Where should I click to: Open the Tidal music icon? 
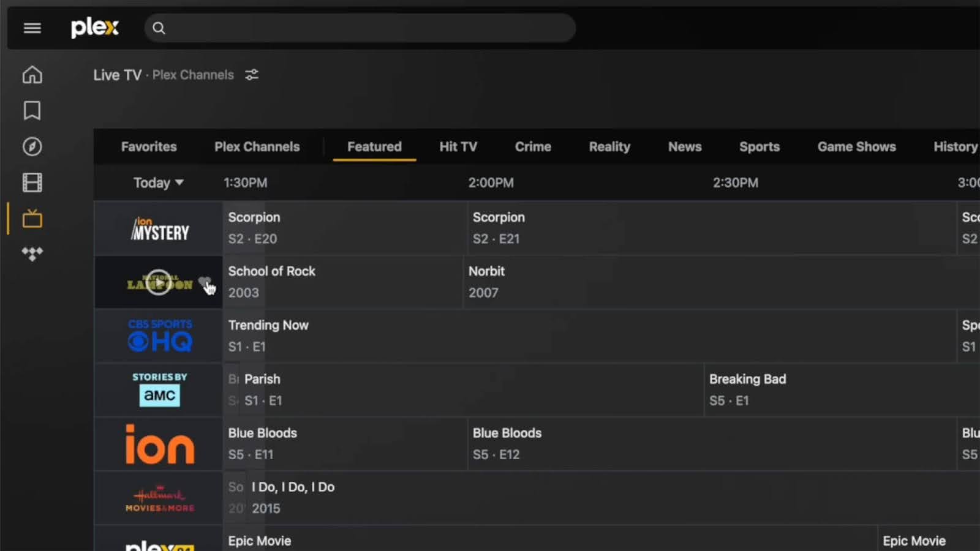tap(32, 253)
